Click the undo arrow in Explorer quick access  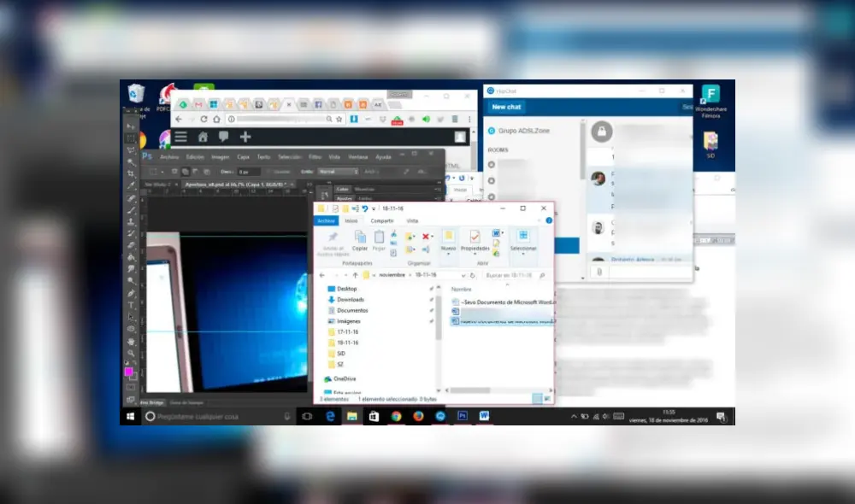pyautogui.click(x=363, y=208)
